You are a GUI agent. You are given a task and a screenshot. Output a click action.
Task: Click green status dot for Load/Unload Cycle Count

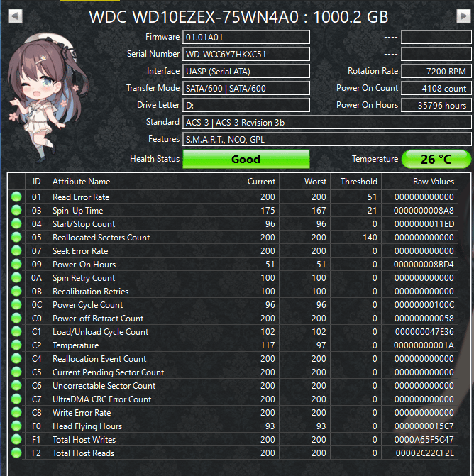[x=16, y=331]
